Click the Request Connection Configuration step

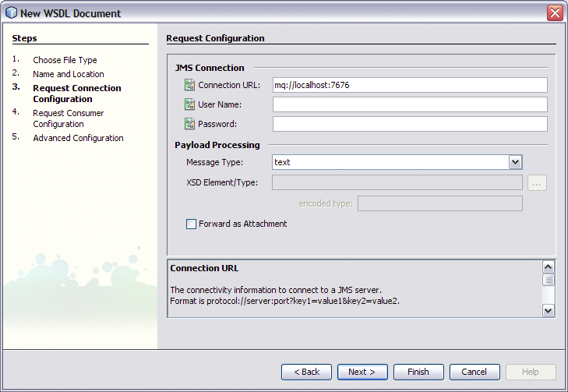pos(77,94)
